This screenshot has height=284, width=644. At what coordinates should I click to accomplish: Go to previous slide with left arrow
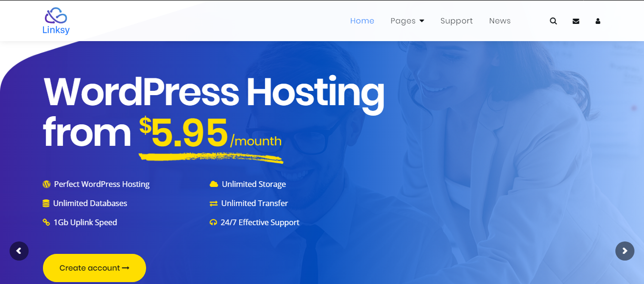pyautogui.click(x=19, y=251)
